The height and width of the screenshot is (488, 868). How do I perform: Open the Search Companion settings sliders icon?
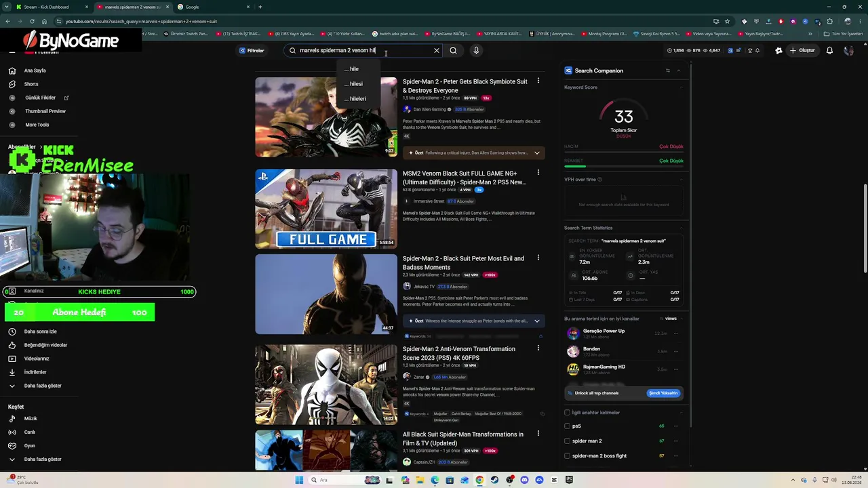[x=667, y=70]
